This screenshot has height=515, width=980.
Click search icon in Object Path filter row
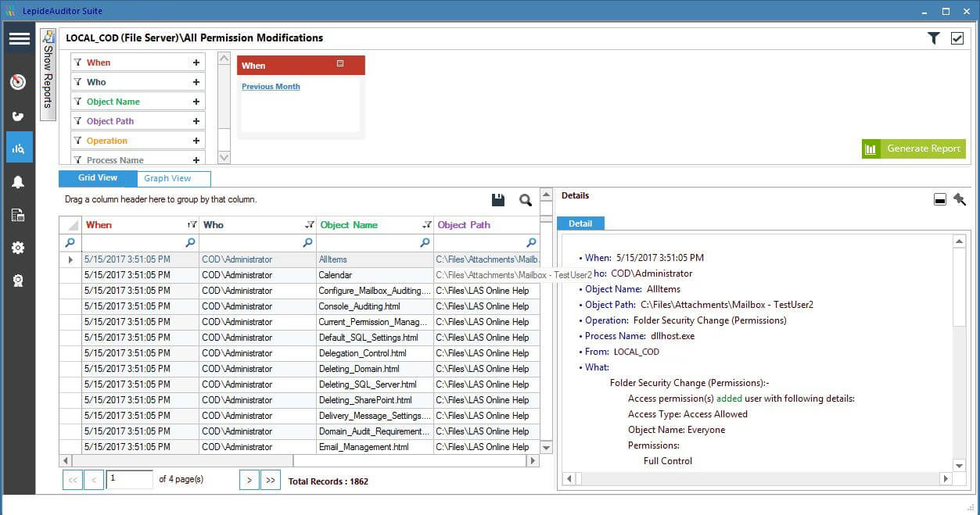(x=532, y=243)
